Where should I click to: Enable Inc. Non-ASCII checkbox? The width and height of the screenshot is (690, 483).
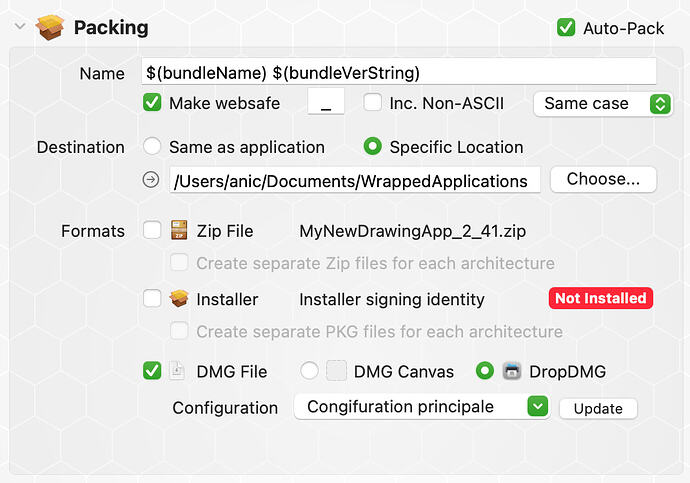pos(372,102)
